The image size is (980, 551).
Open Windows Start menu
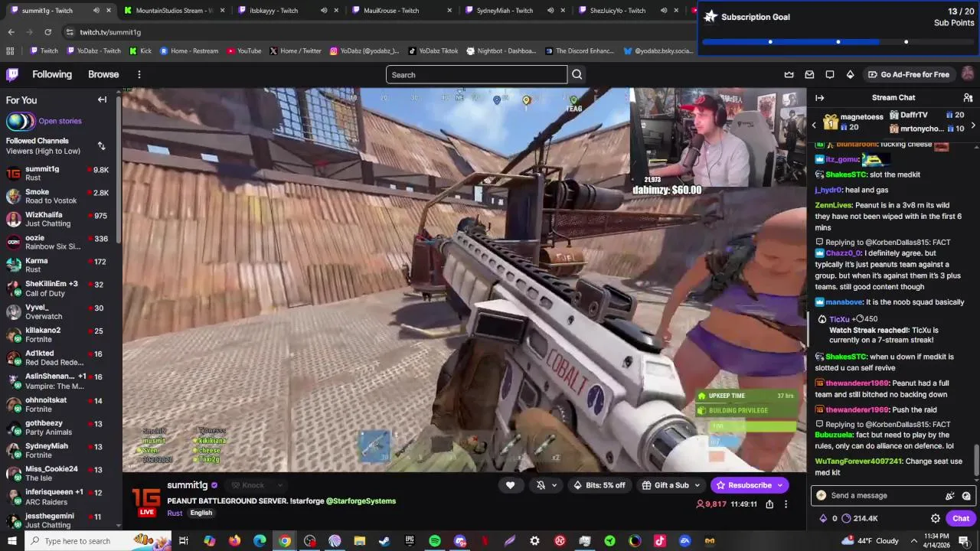pos(13,541)
